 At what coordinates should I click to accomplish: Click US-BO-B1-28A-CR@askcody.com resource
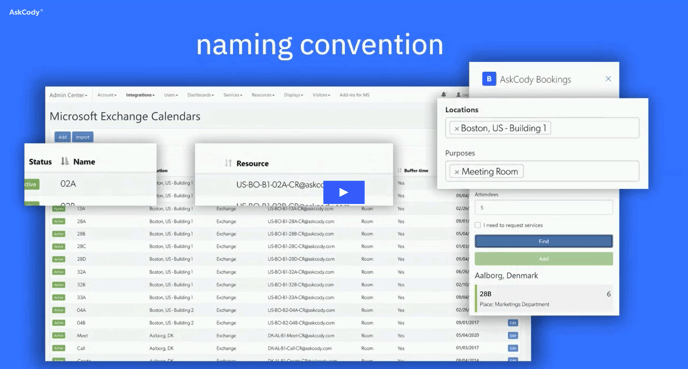pos(301,222)
